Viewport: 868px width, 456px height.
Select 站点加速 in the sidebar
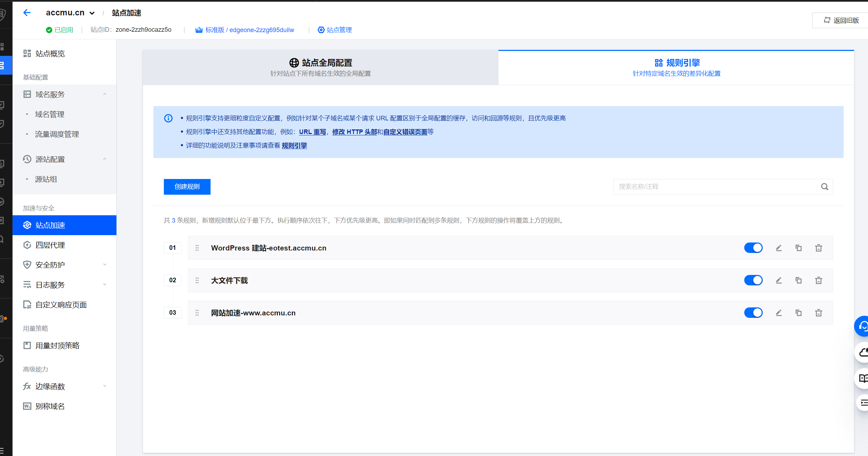point(64,225)
